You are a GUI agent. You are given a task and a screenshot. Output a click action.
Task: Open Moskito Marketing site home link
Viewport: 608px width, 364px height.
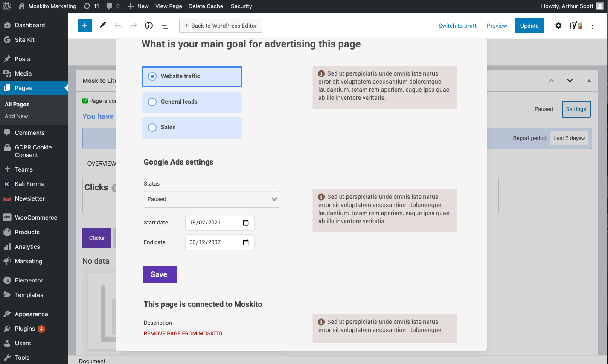coord(47,6)
